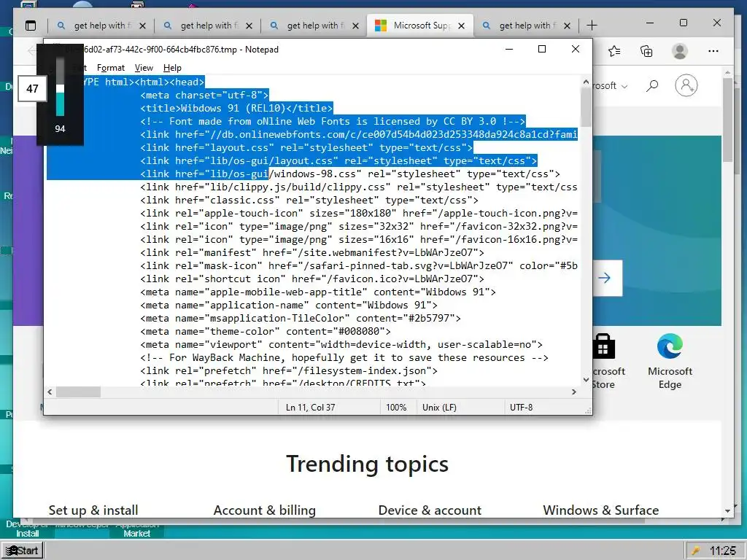Click the 'theme-color' meta line
The width and height of the screenshot is (747, 560).
(x=266, y=331)
